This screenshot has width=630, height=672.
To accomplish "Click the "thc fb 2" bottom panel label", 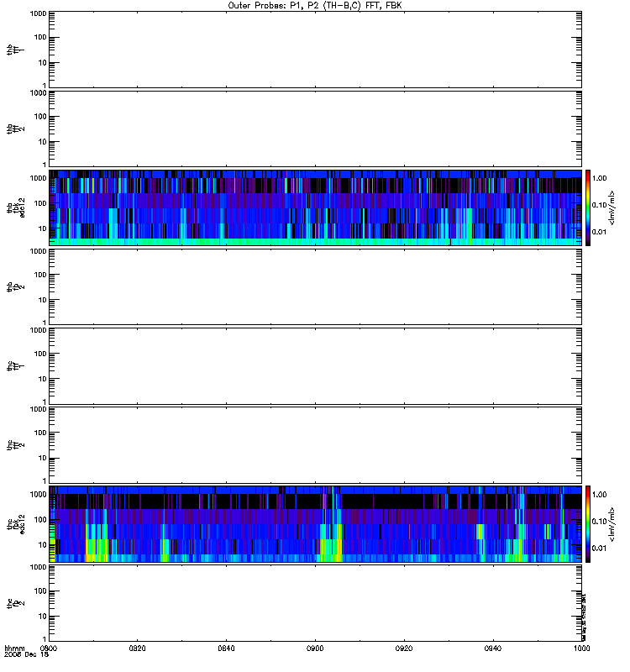I will (16, 603).
